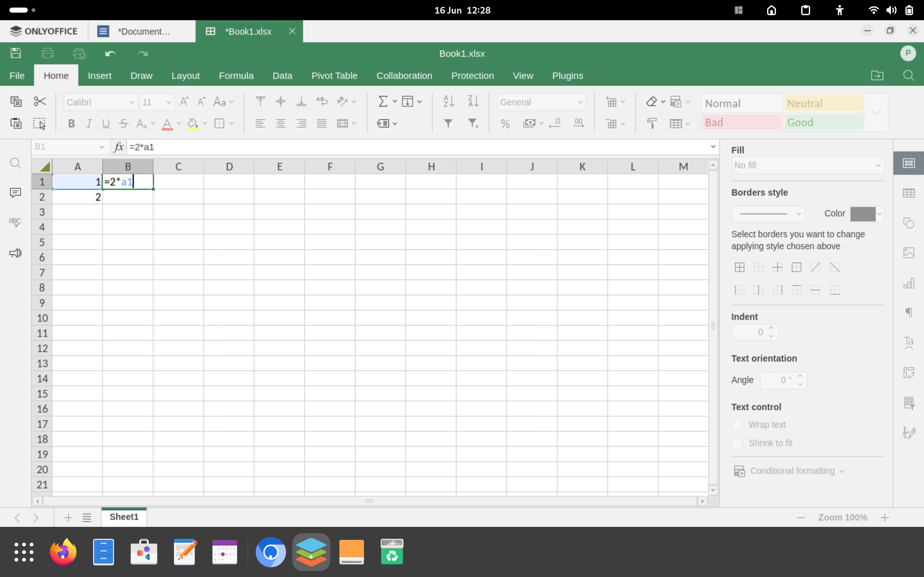The image size is (924, 577).
Task: Click the Select all icon
Action: pyautogui.click(x=39, y=123)
